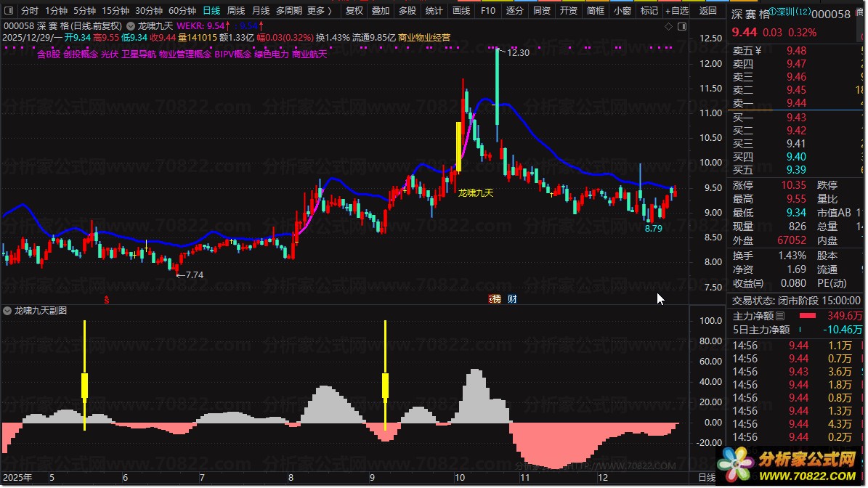Screen dimensions: 868x488
Task: Open the 商业航天 concept tag
Action: (309, 54)
